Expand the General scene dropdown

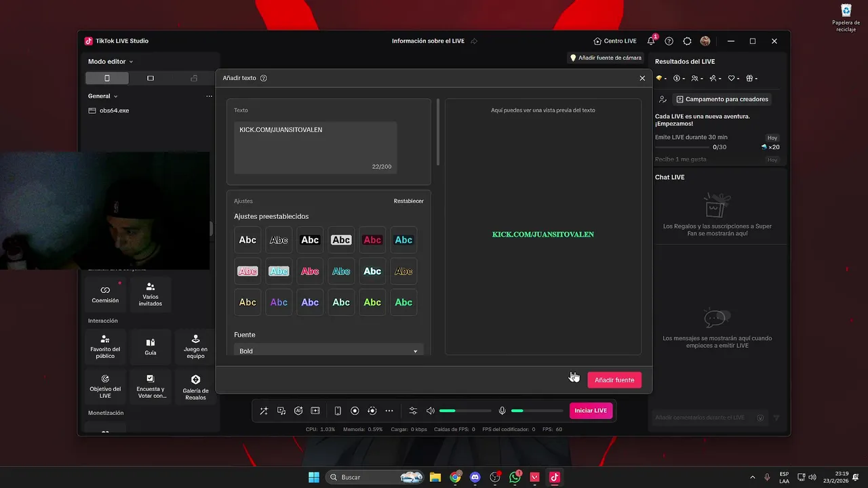103,96
